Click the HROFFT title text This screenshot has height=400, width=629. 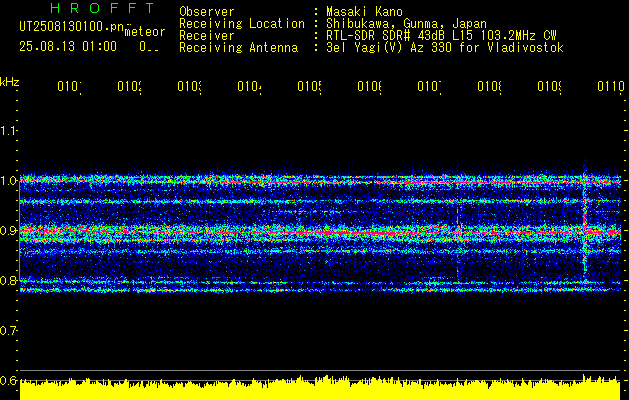103,8
